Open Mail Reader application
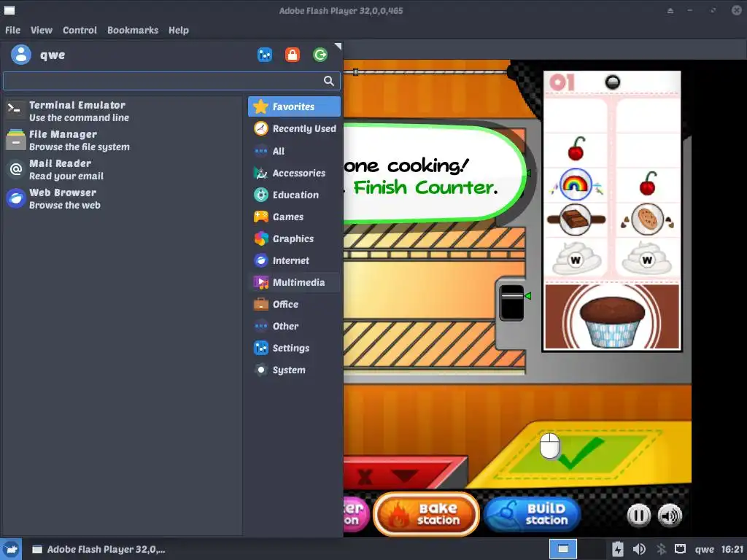The image size is (747, 560). pyautogui.click(x=122, y=169)
